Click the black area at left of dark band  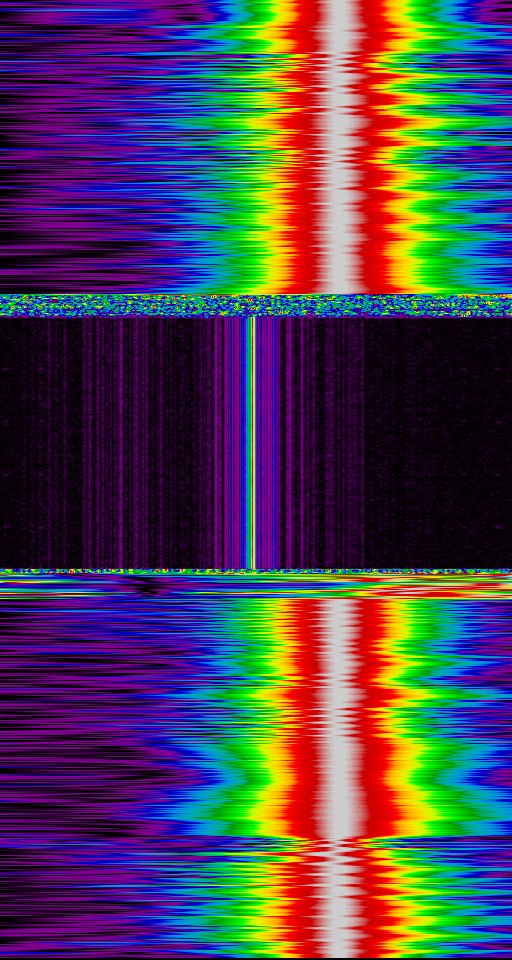tap(42, 443)
